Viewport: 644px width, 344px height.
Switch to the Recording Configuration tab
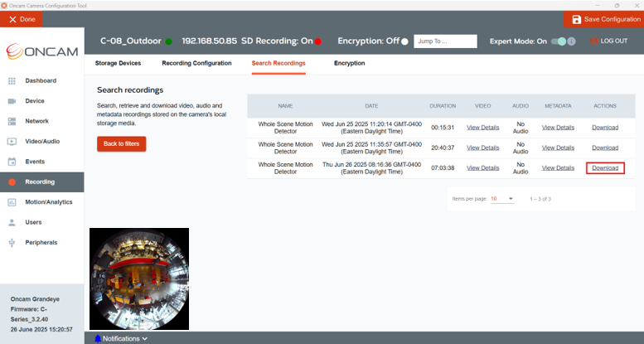(x=196, y=63)
